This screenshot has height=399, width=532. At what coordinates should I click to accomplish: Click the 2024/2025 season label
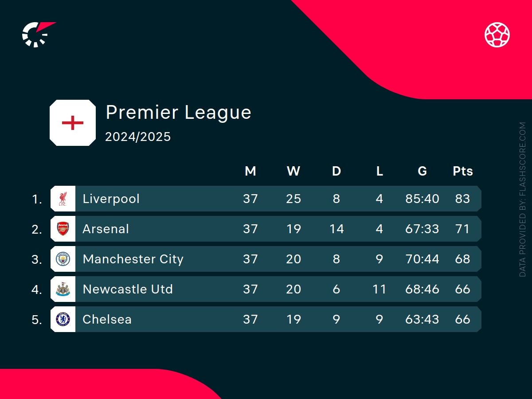click(x=138, y=137)
